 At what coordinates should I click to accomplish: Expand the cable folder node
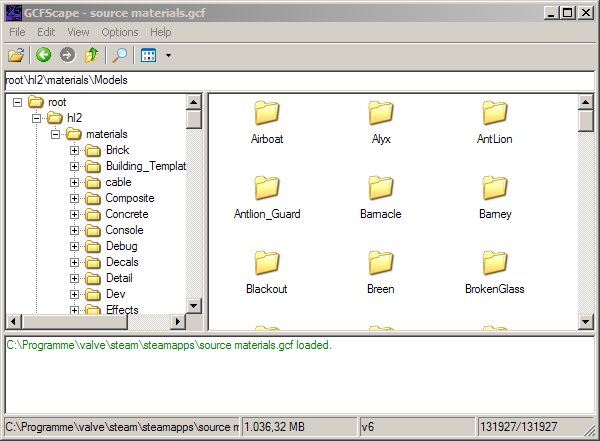75,183
